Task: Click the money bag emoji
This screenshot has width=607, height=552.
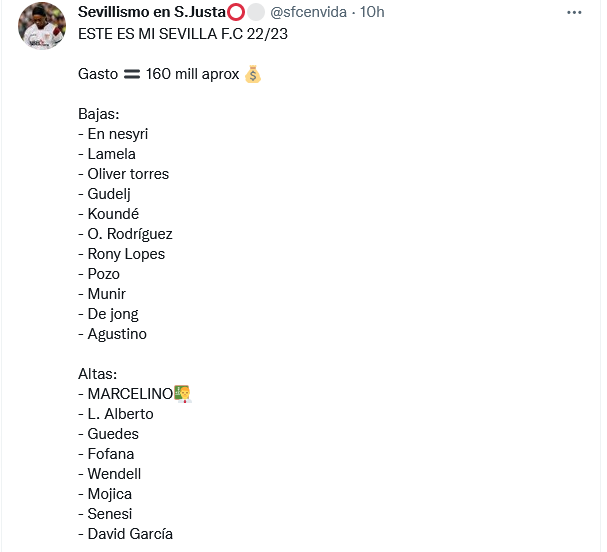Action: point(252,74)
